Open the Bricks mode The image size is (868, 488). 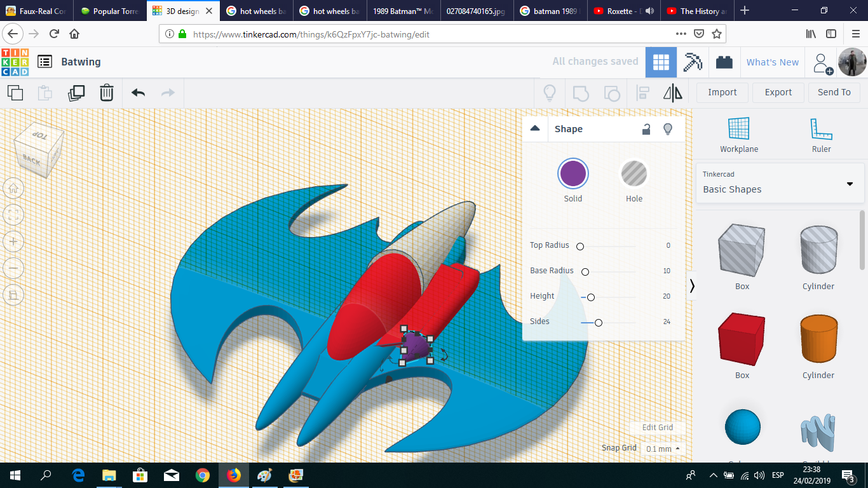(724, 62)
